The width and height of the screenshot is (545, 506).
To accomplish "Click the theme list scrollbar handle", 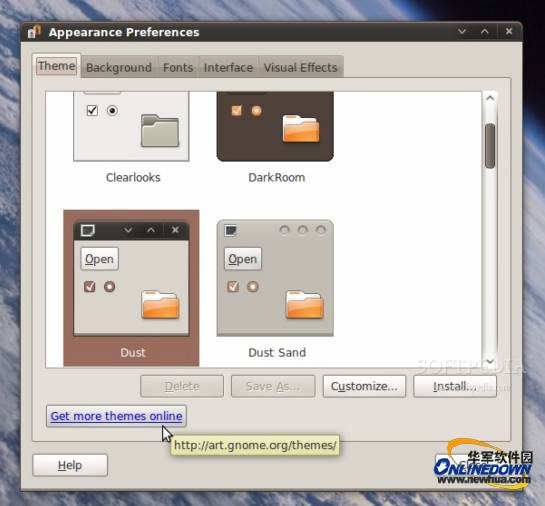I will click(x=490, y=146).
